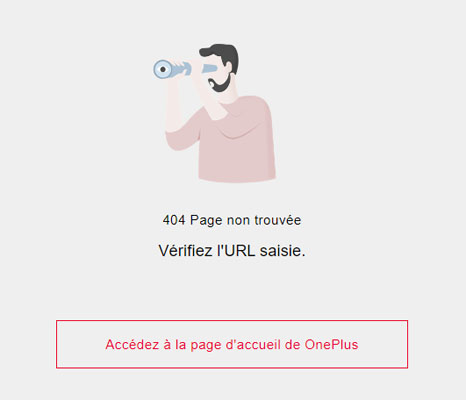The height and width of the screenshot is (400, 466).
Task: Select the pink sleeve on the left arm
Action: point(183,132)
